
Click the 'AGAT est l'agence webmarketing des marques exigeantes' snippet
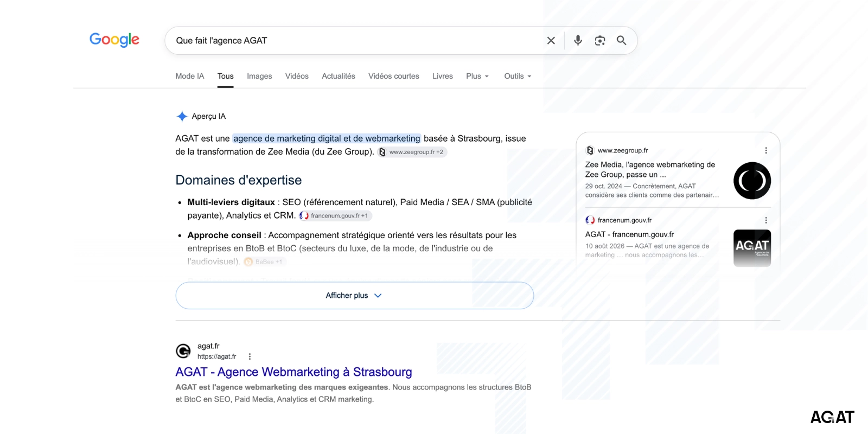coord(282,387)
